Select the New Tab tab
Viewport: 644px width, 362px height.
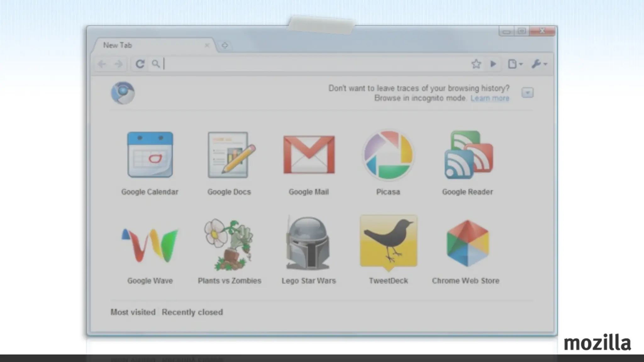click(151, 45)
